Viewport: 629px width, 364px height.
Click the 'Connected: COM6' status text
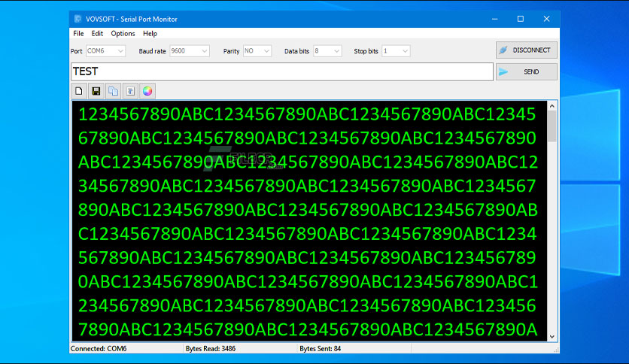99,349
